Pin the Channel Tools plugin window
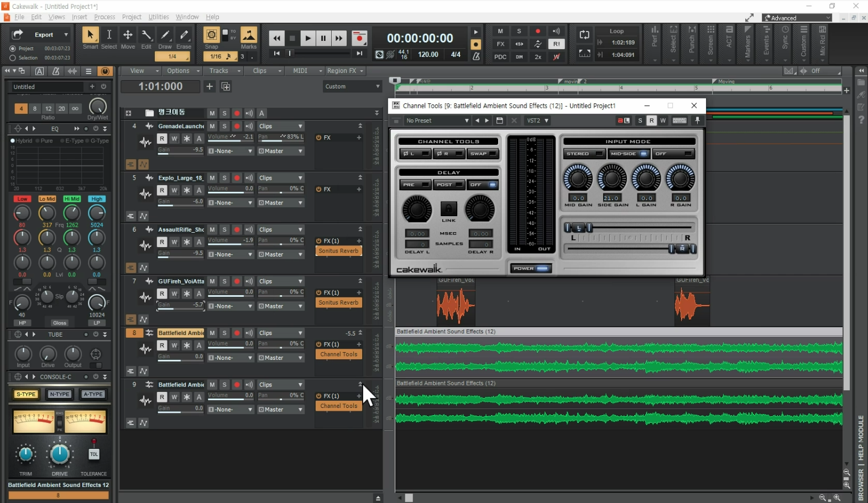The image size is (868, 503). click(x=697, y=120)
